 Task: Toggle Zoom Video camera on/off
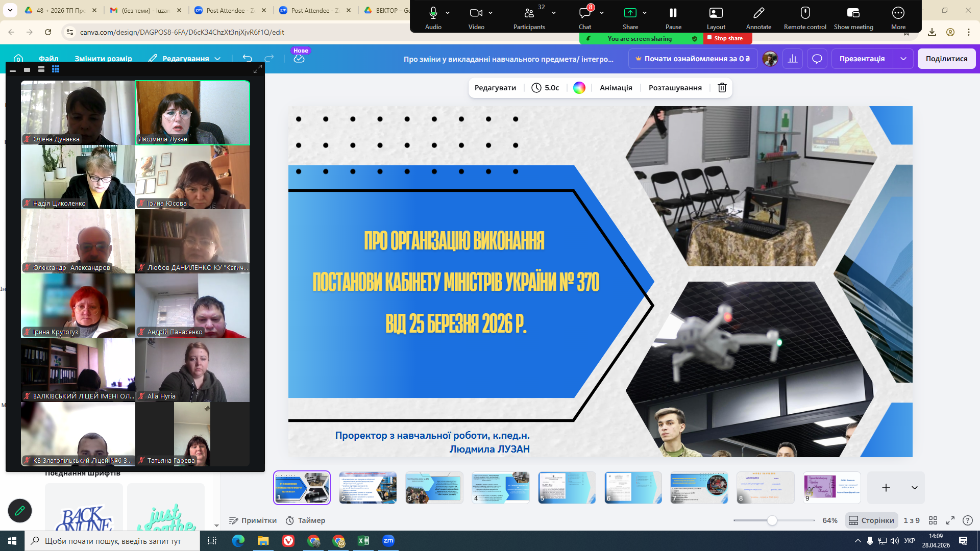[476, 14]
